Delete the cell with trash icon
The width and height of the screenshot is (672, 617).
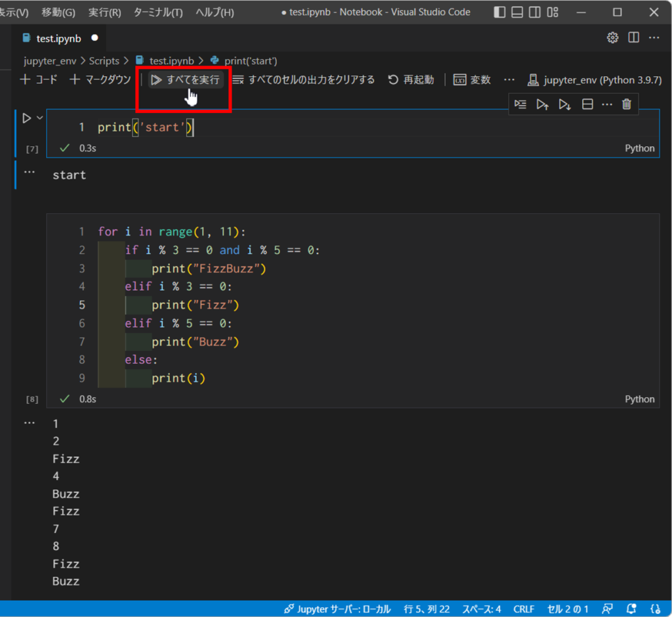[x=627, y=104]
